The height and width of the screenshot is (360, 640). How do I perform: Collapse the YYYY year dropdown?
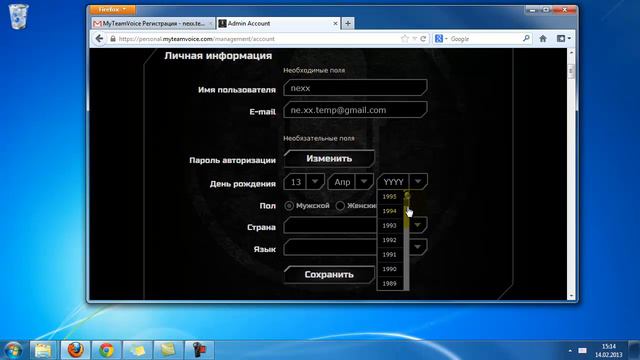pos(402,182)
